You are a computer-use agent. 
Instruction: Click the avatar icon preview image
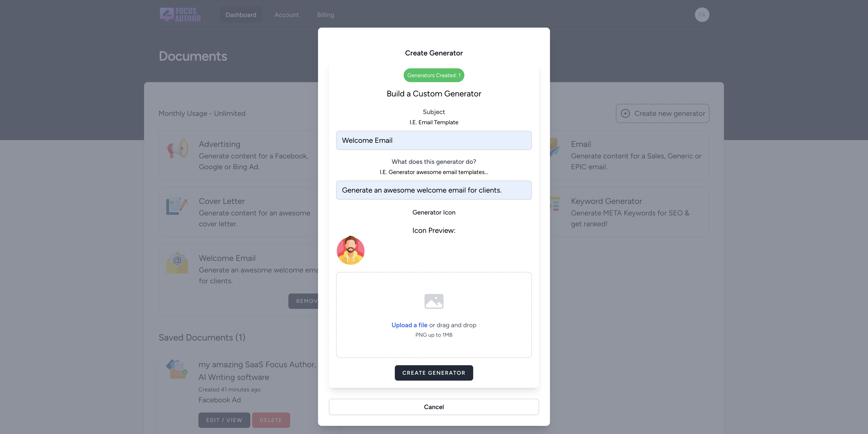point(350,250)
